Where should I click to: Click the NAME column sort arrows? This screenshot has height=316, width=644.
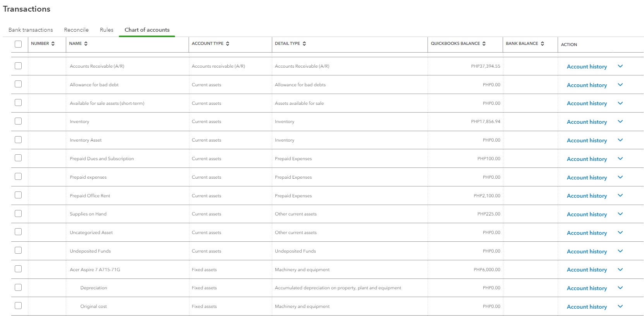click(86, 44)
